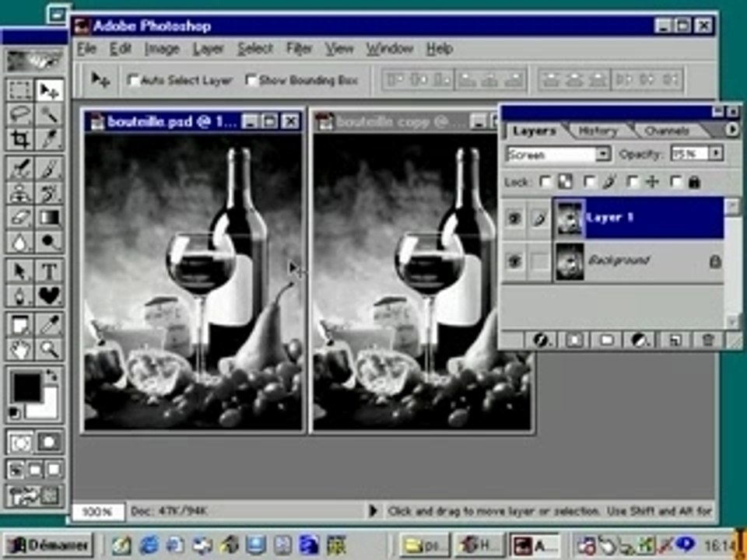Viewport: 747px width, 560px height.
Task: Select the Background layer row
Action: pos(612,261)
